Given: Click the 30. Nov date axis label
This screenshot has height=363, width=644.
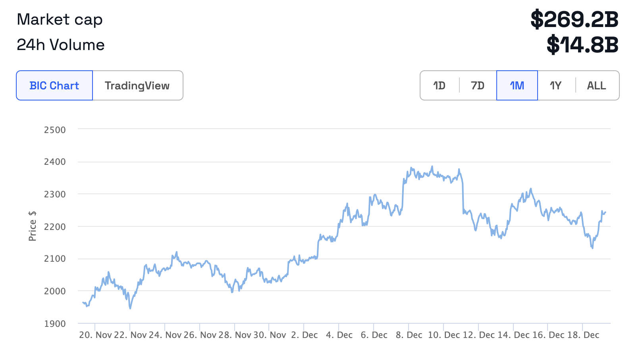Looking at the screenshot, I should [x=270, y=335].
